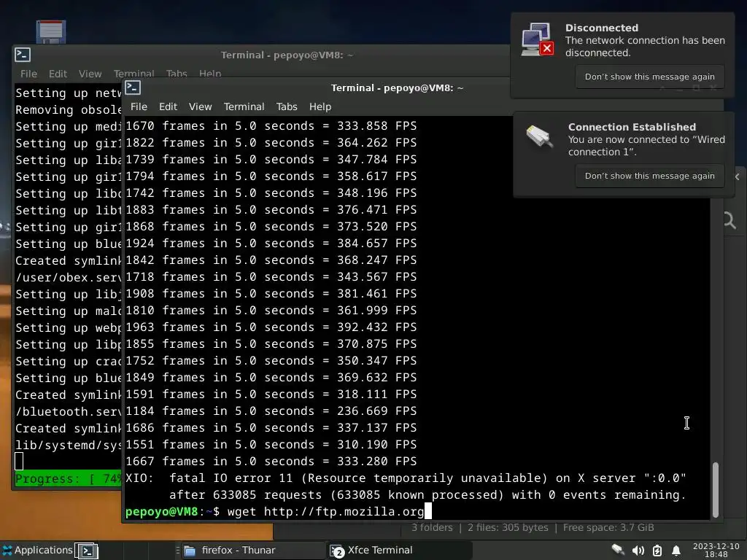Click Progress bar in background terminal

coord(68,478)
